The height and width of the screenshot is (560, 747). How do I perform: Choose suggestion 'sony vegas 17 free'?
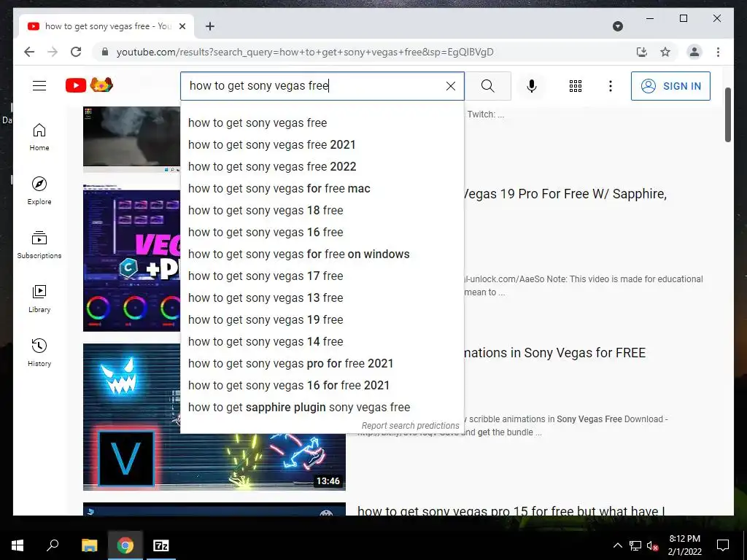click(322, 276)
